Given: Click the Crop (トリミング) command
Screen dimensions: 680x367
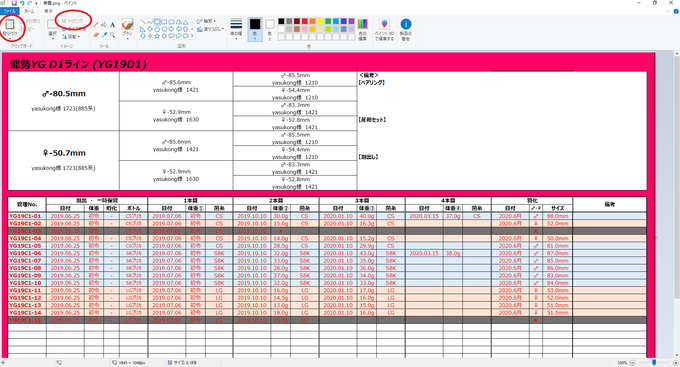Looking at the screenshot, I should [72, 21].
